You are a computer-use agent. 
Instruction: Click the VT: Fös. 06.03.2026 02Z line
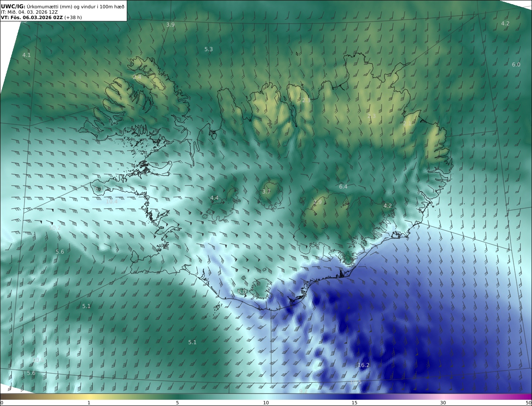[41, 17]
